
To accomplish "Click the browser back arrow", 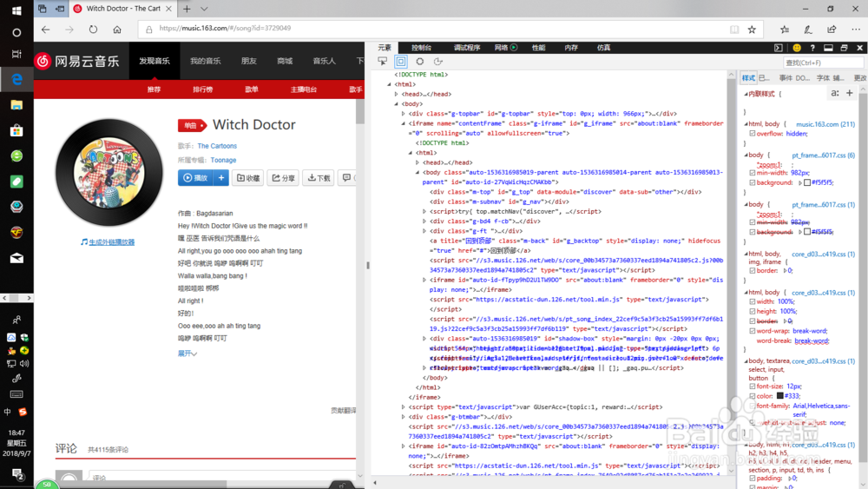I will point(45,30).
